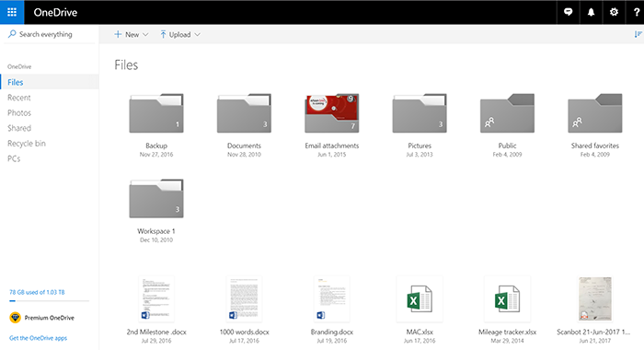Click the Backup folder name
644x350 pixels.
pyautogui.click(x=156, y=146)
